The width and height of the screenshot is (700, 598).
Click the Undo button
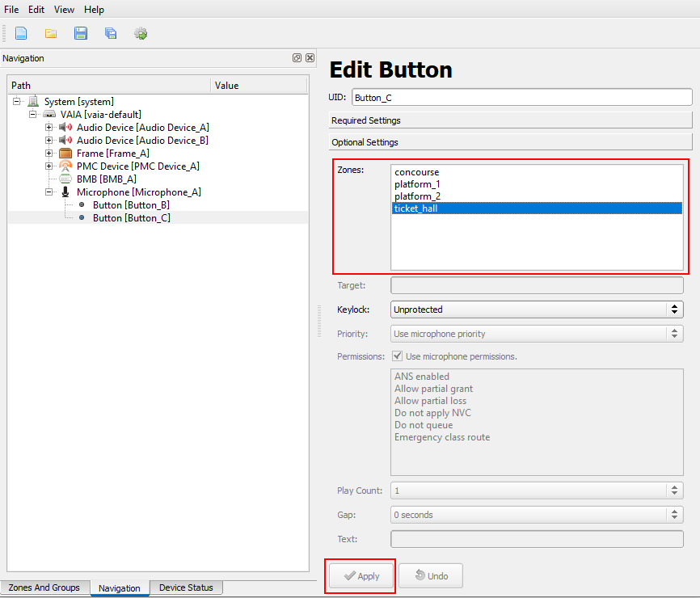click(431, 576)
